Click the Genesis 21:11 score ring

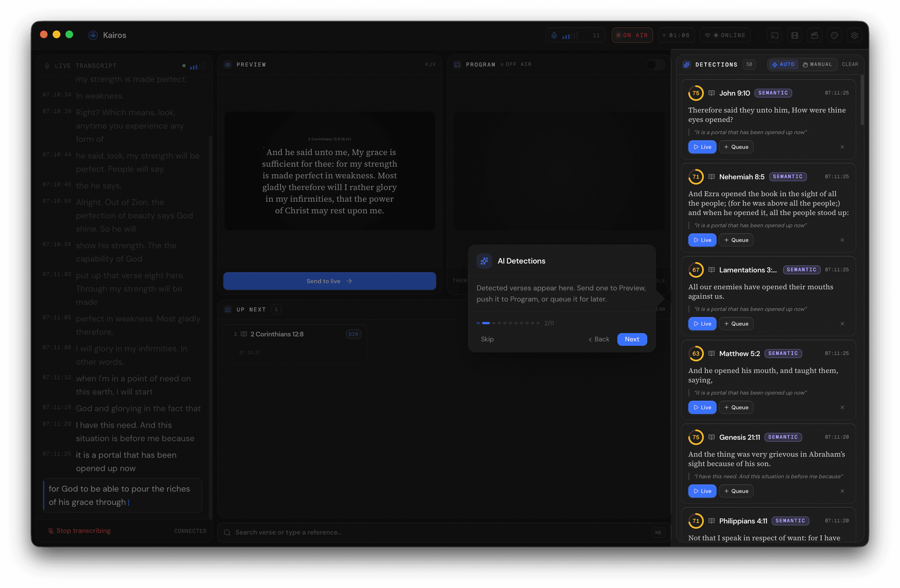pos(696,437)
